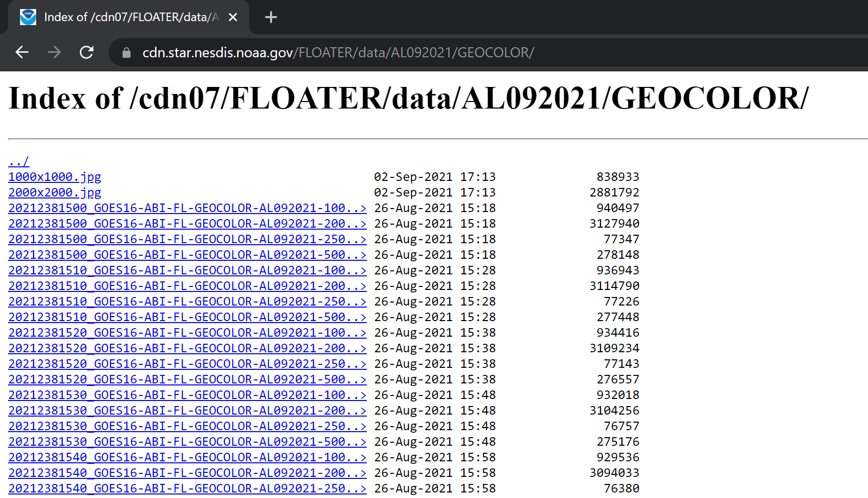Click the file size 3094033
Image resolution: width=868 pixels, height=498 pixels.
pos(614,473)
